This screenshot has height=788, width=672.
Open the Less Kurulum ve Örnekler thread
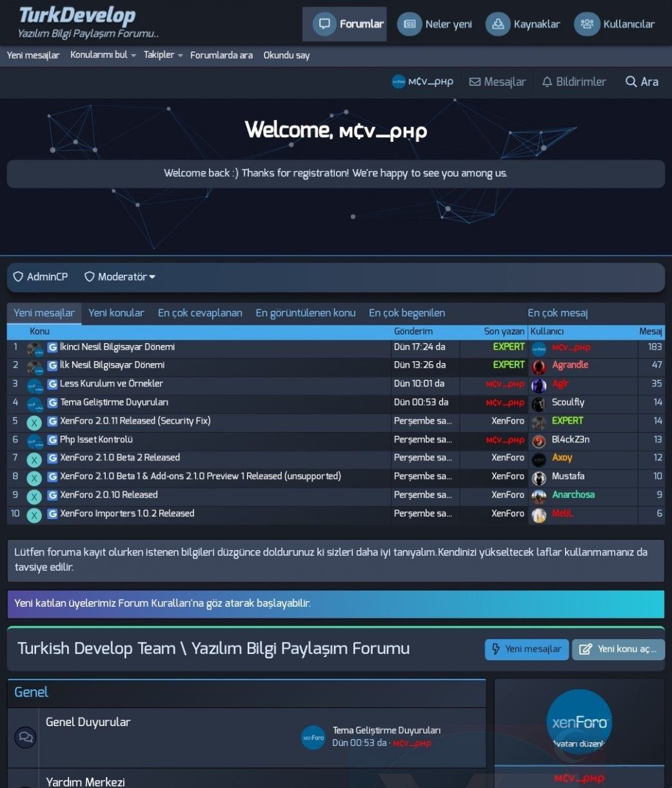pyautogui.click(x=111, y=384)
